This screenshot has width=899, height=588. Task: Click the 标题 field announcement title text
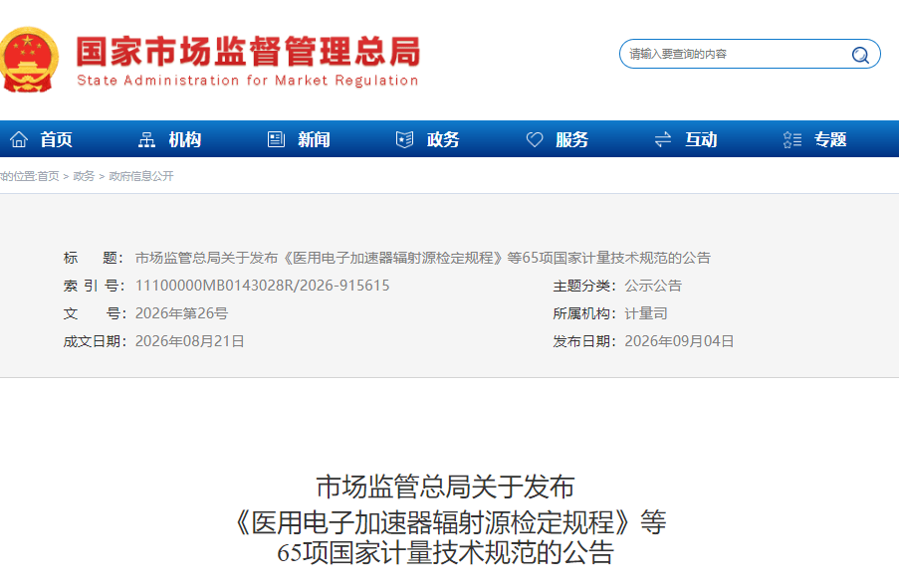click(x=423, y=258)
